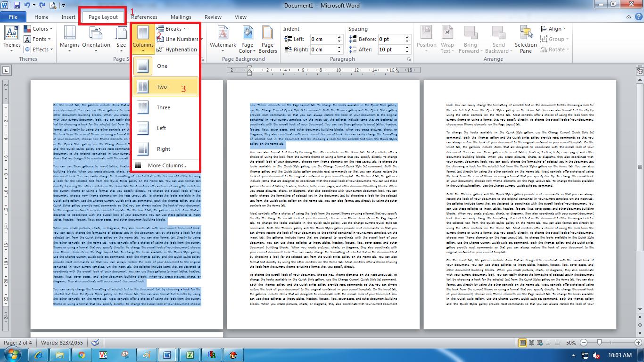
Task: Click the proofing errors status icon
Action: tap(96, 343)
